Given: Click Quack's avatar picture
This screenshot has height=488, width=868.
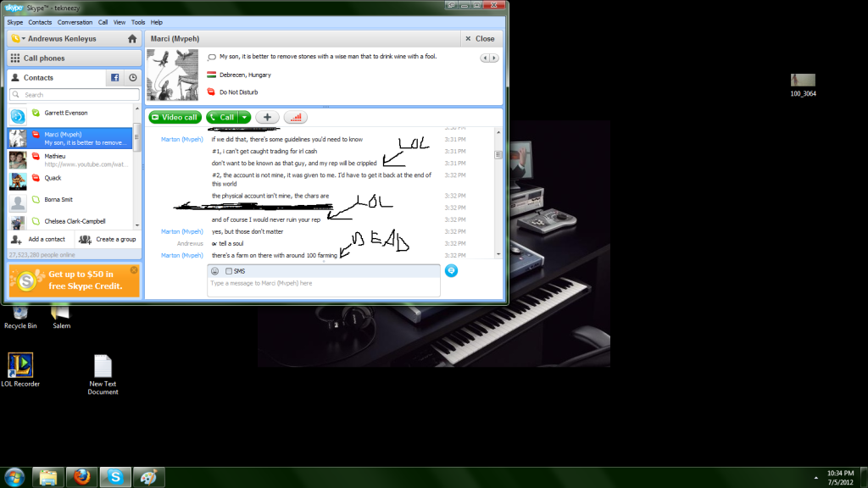Looking at the screenshot, I should 18,181.
